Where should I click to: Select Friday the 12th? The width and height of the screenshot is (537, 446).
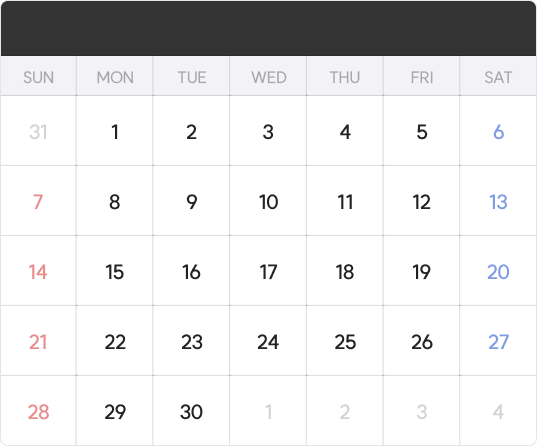[422, 202]
